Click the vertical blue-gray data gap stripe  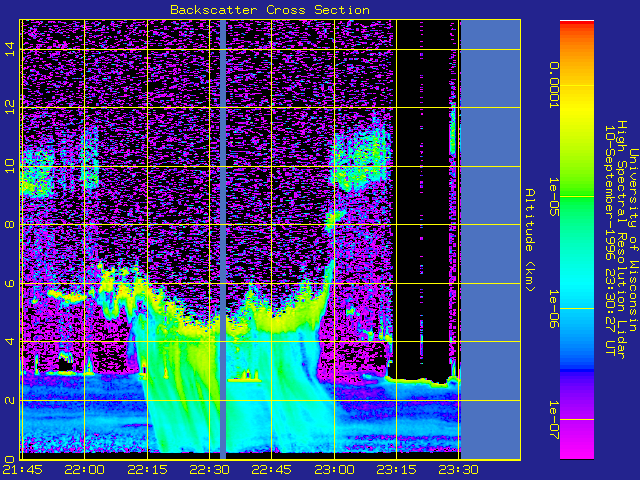223,240
